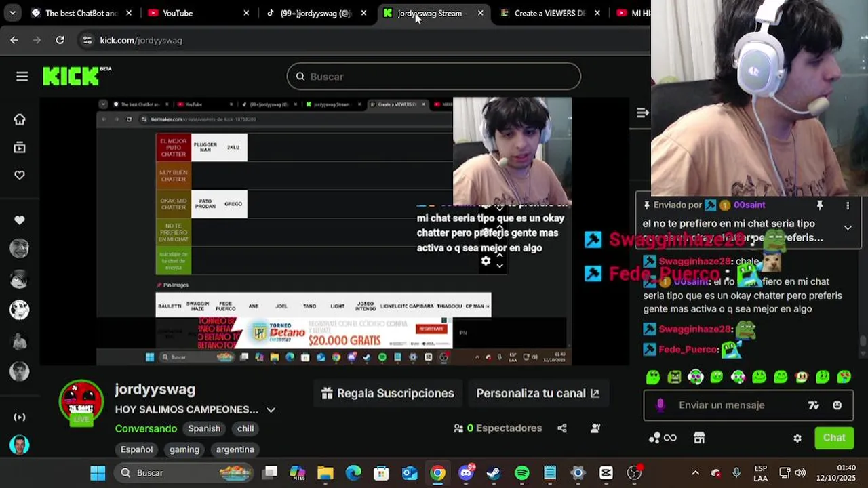
Task: Select the chill tag
Action: pyautogui.click(x=245, y=428)
